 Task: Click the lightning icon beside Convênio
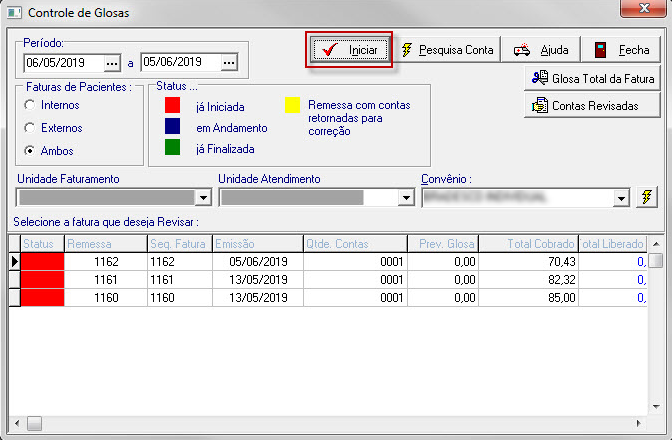point(646,198)
